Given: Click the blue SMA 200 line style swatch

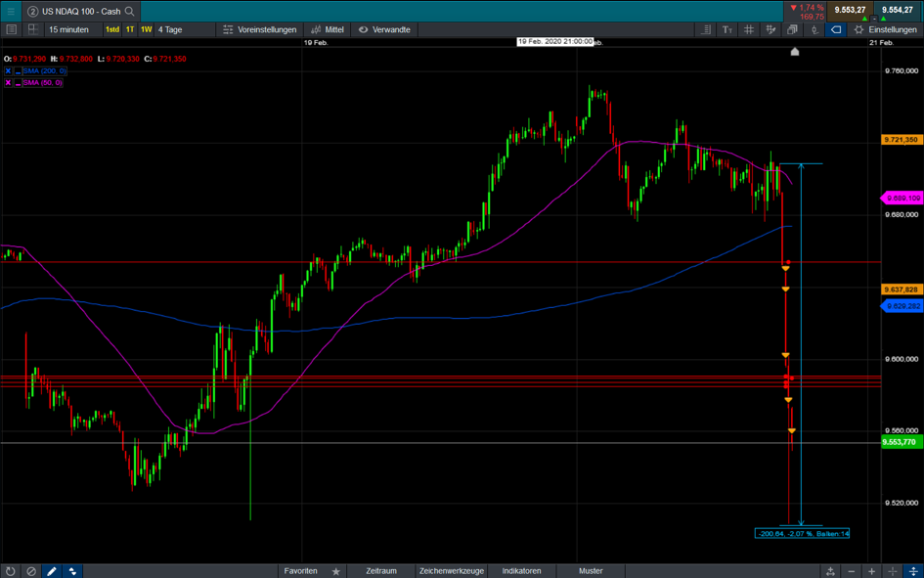Looking at the screenshot, I should pyautogui.click(x=19, y=71).
